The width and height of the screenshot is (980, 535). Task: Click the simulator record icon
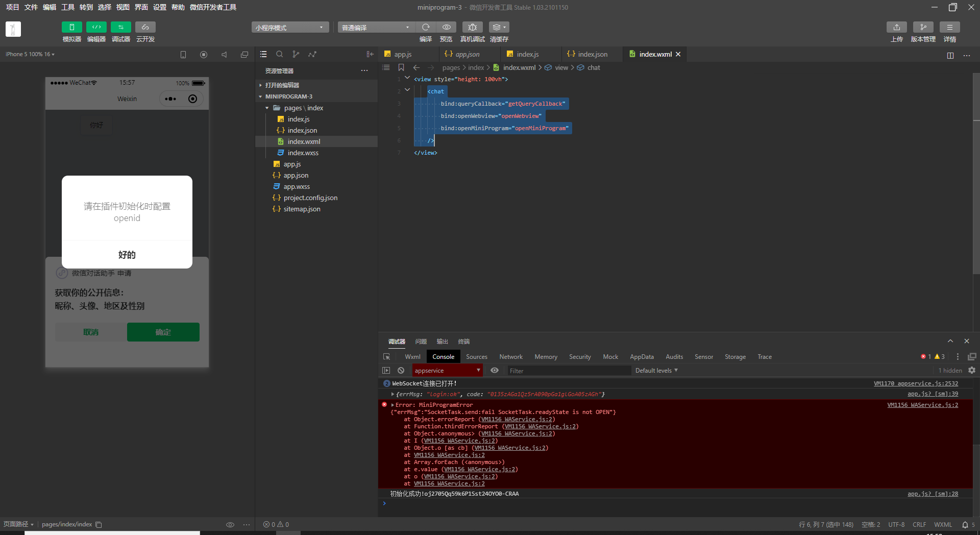coord(204,55)
